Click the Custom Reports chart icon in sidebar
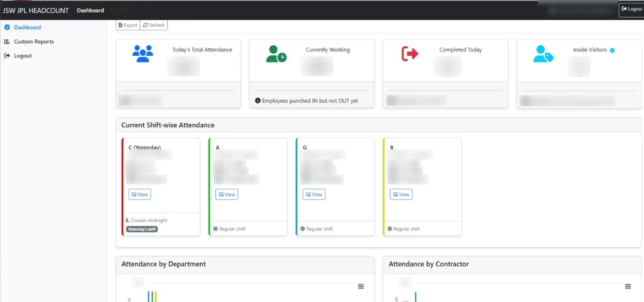 [7, 42]
